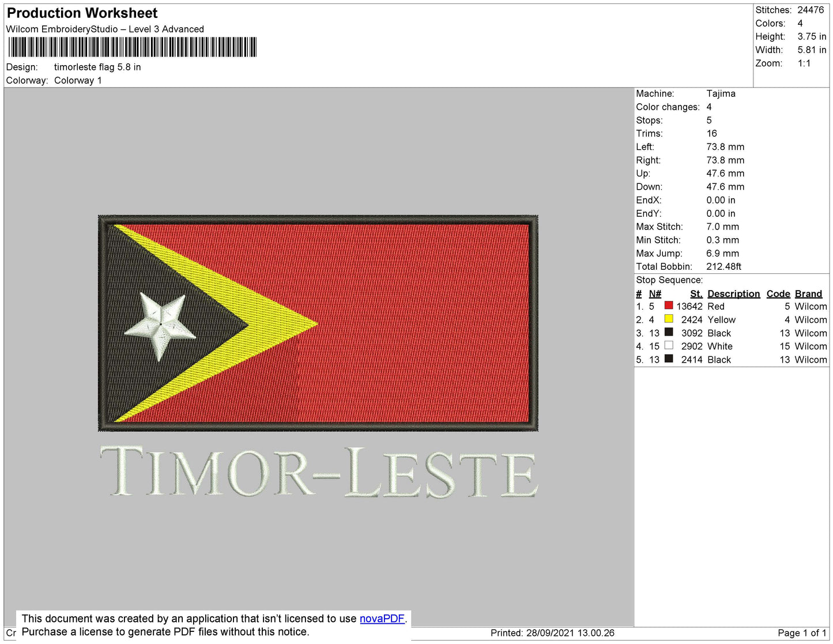
Task: Click the Timor-Leste flag embroidery preview
Action: click(x=318, y=323)
